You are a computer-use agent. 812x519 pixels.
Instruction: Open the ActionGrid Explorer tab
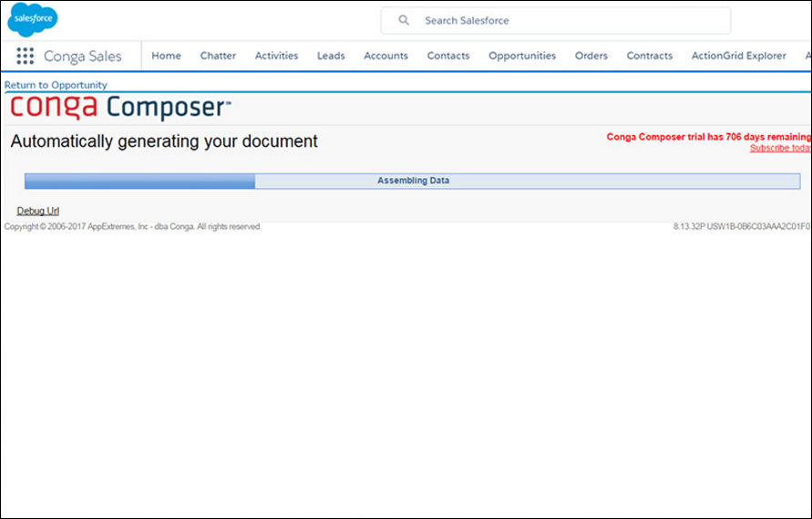point(738,56)
